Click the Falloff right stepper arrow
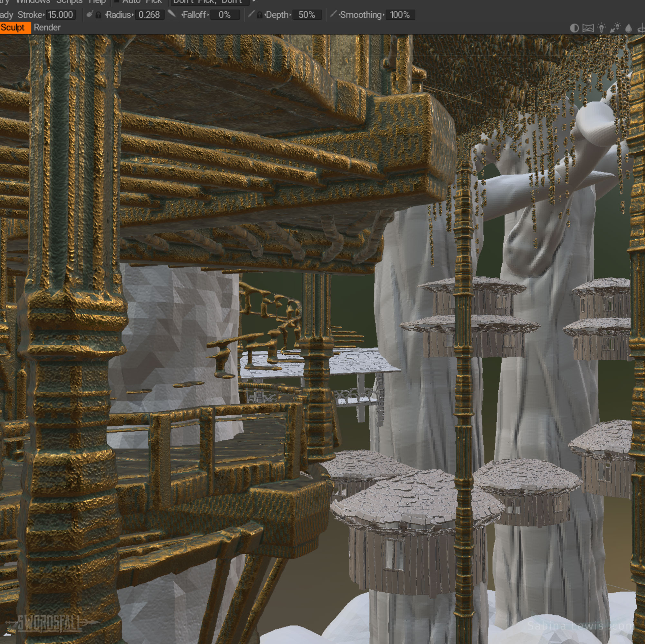645x644 pixels. pyautogui.click(x=208, y=15)
